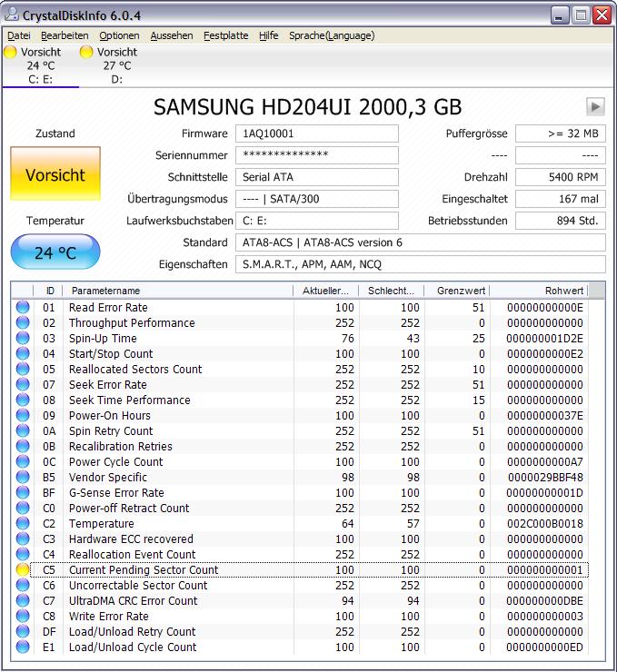Viewport: 617px width, 672px height.
Task: Click the blue status icon for Temperature row
Action: [23, 523]
